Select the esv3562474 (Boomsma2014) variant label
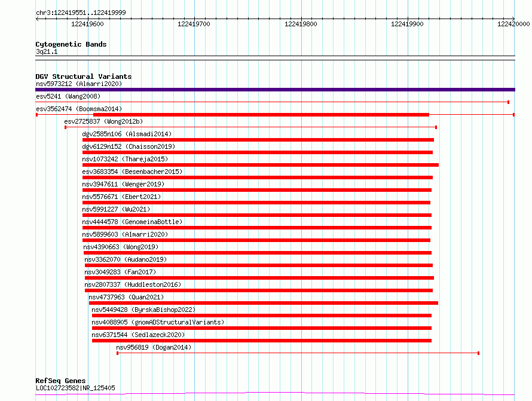This screenshot has height=401, width=532. (79, 109)
